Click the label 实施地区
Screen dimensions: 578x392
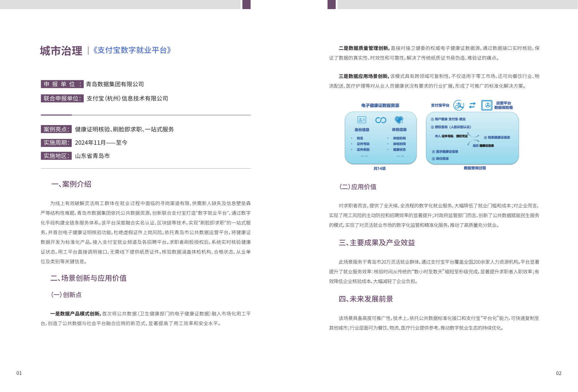pyautogui.click(x=56, y=156)
